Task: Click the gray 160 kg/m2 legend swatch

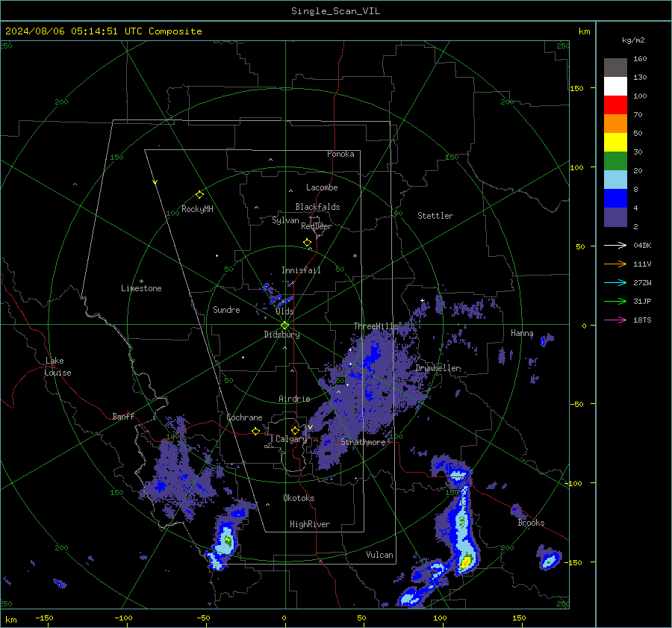Action: (x=615, y=67)
